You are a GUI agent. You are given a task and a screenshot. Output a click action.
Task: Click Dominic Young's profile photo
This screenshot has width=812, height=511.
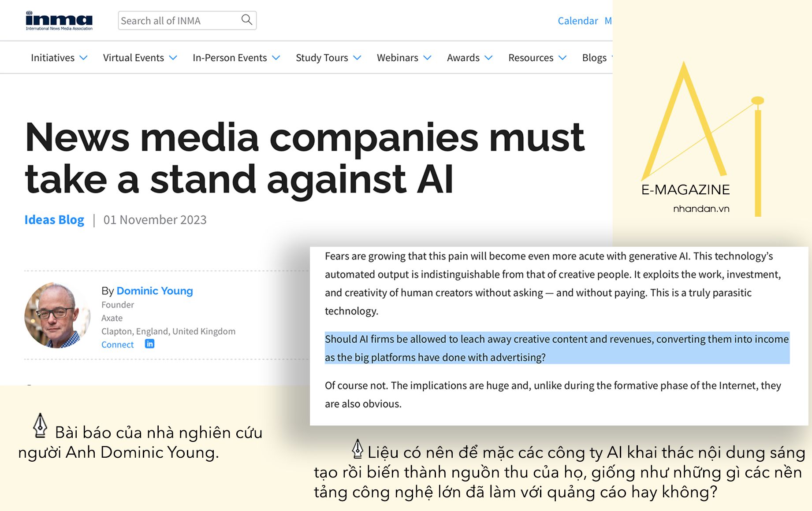[57, 315]
